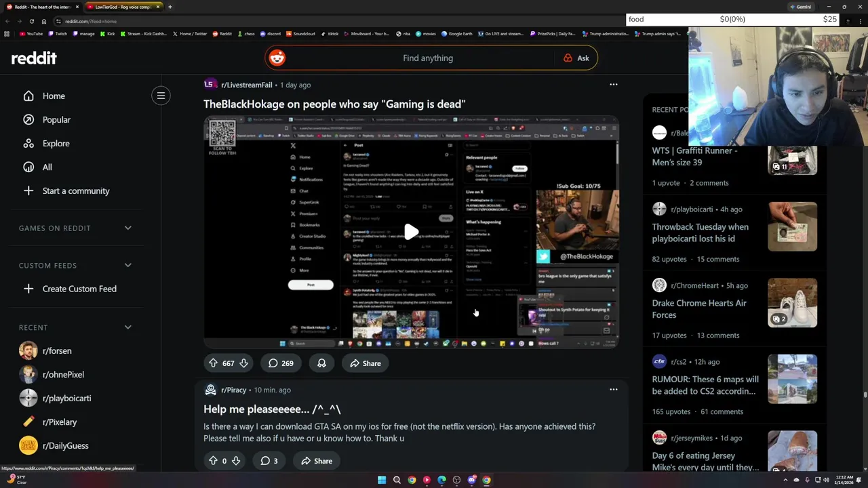Open Throwback Tuesday playboicarti post
Image resolution: width=868 pixels, height=488 pixels.
700,233
